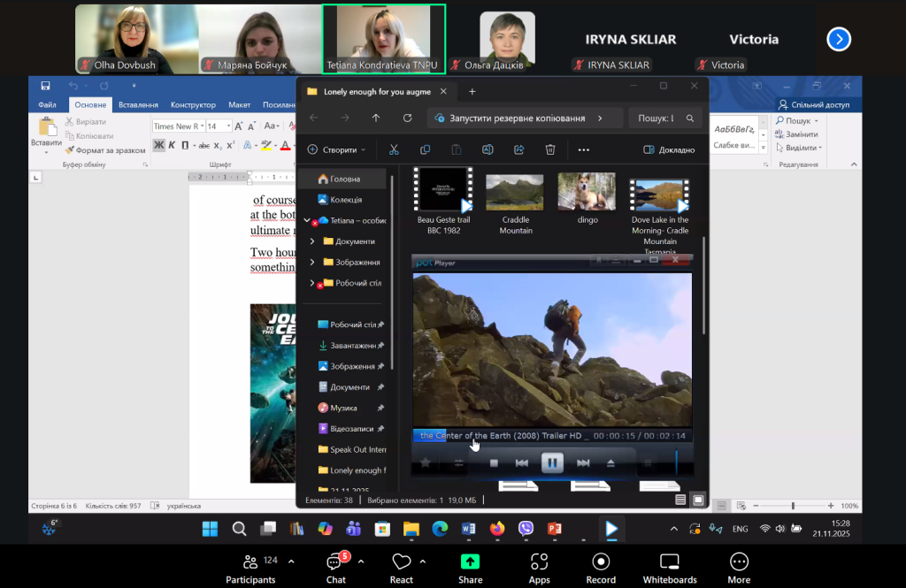The width and height of the screenshot is (906, 588).
Task: Click the PotPlayer stop button
Action: pyautogui.click(x=495, y=463)
